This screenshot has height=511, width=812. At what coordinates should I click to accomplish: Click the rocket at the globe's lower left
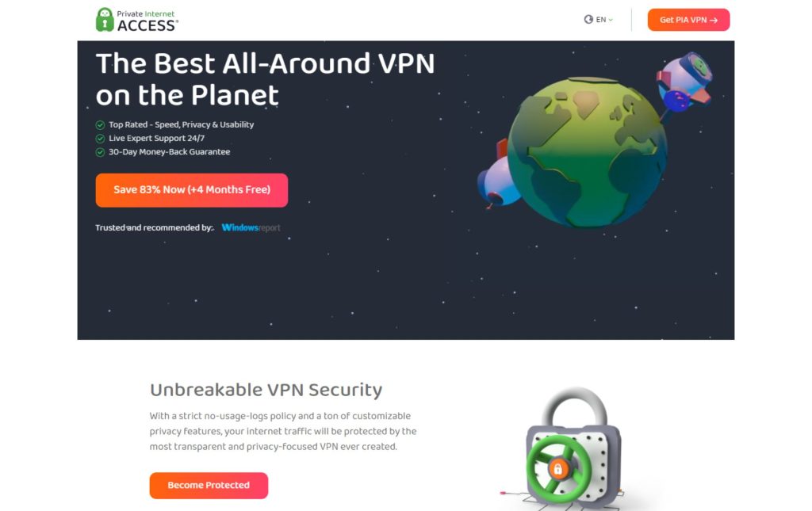click(x=497, y=178)
